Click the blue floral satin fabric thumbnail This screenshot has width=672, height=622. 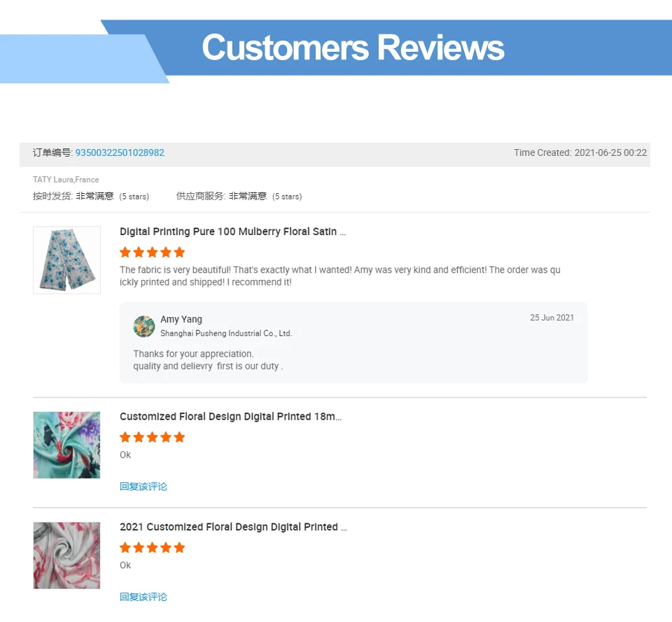pos(67,260)
